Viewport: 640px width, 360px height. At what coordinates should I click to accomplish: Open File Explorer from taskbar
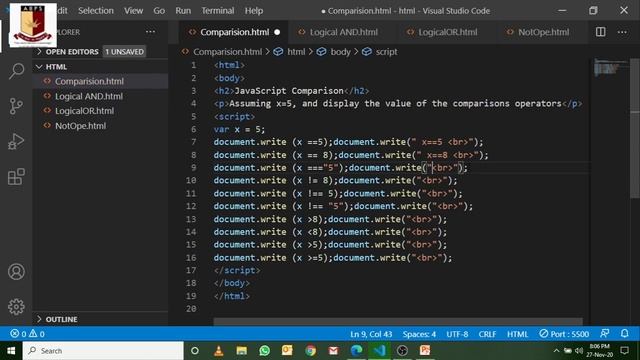[241, 351]
